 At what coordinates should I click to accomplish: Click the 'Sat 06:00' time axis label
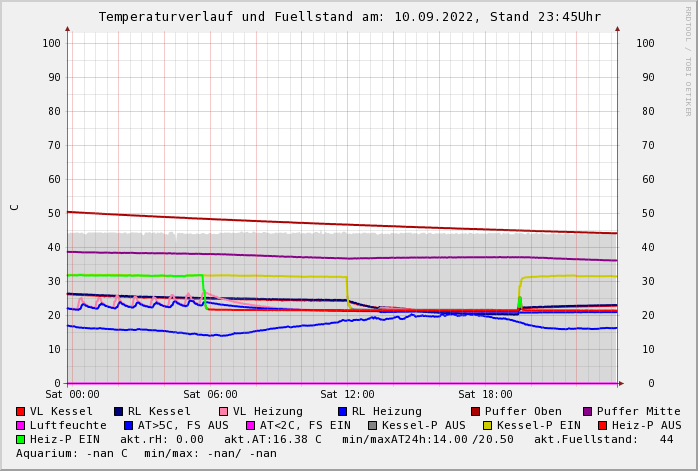point(210,395)
